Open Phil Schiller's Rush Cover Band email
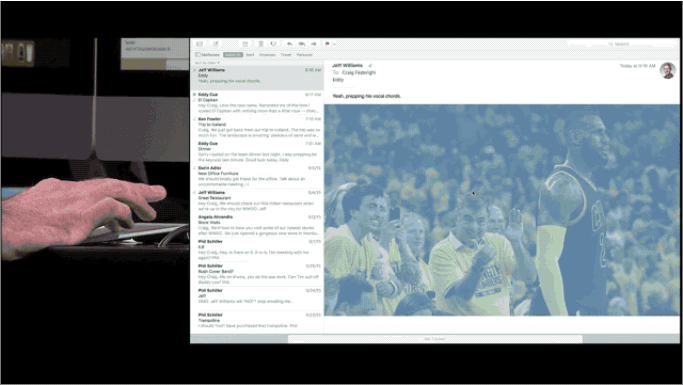The width and height of the screenshot is (683, 385). pos(257,274)
